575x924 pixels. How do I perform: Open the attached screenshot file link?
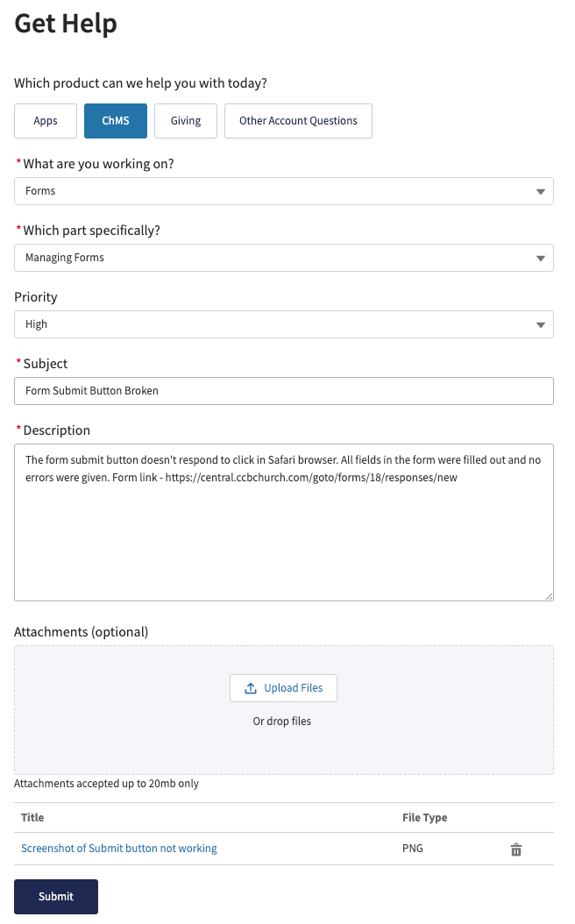point(119,849)
